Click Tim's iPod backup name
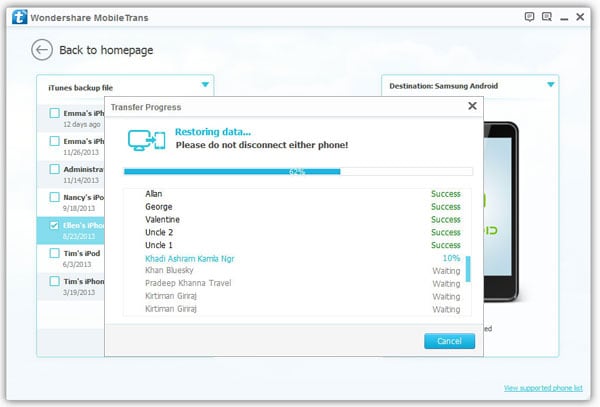Viewport: 600px width, 407px height. tap(82, 253)
